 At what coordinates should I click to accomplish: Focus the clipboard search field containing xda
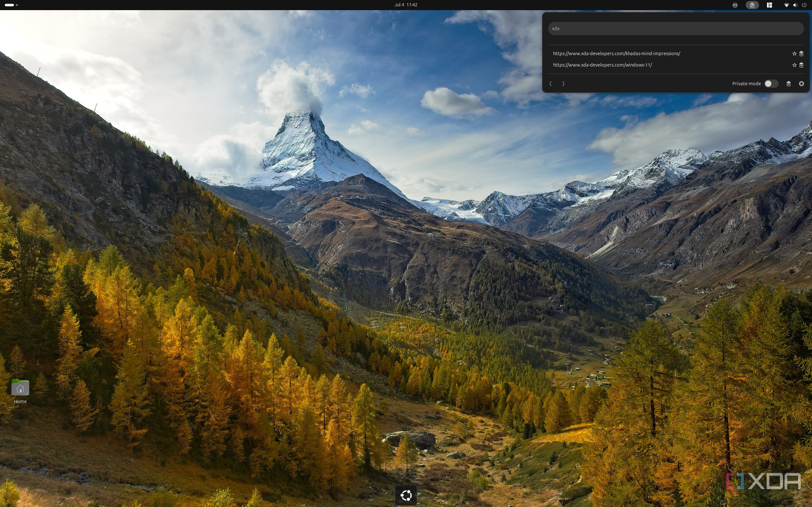click(x=676, y=29)
